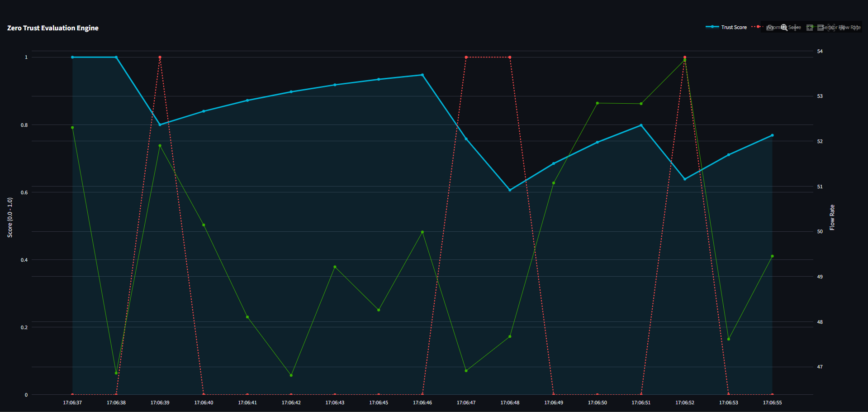This screenshot has height=412, width=868.
Task: Click x-axis label 17:06:49
Action: (554, 402)
